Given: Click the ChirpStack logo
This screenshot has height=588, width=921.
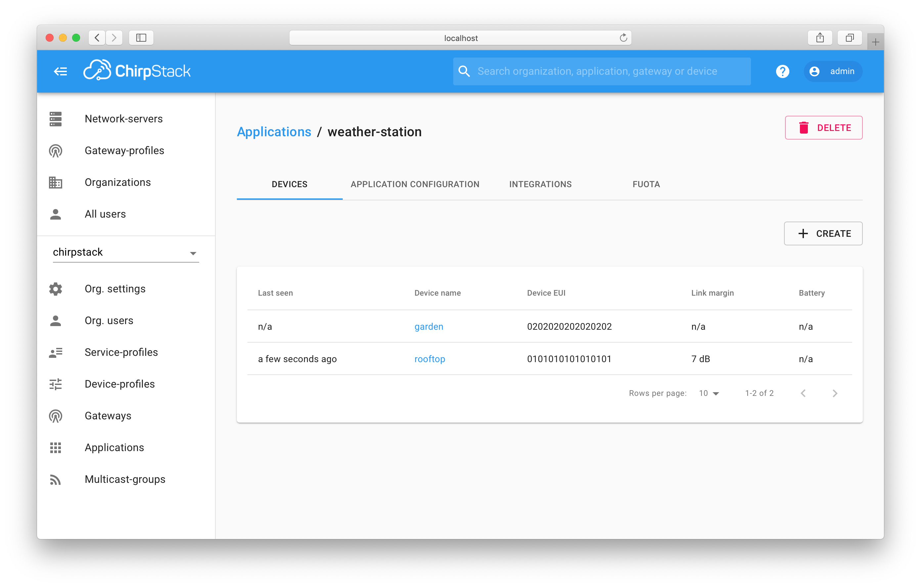Looking at the screenshot, I should pyautogui.click(x=137, y=71).
